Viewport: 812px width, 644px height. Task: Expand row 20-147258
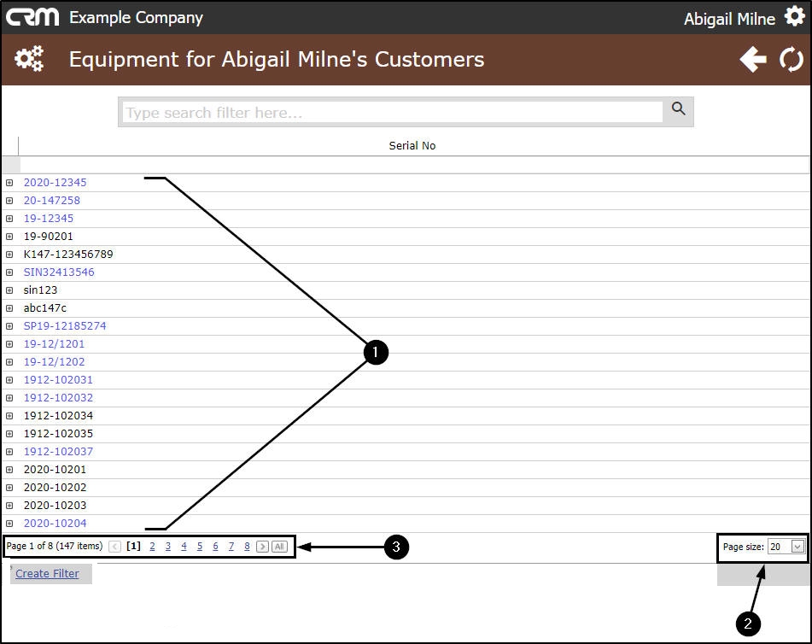coord(9,201)
